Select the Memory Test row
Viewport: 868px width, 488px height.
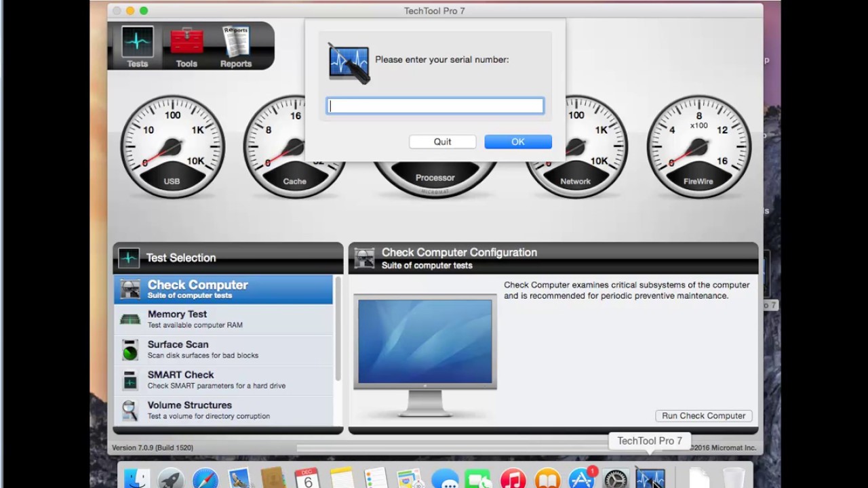click(224, 319)
